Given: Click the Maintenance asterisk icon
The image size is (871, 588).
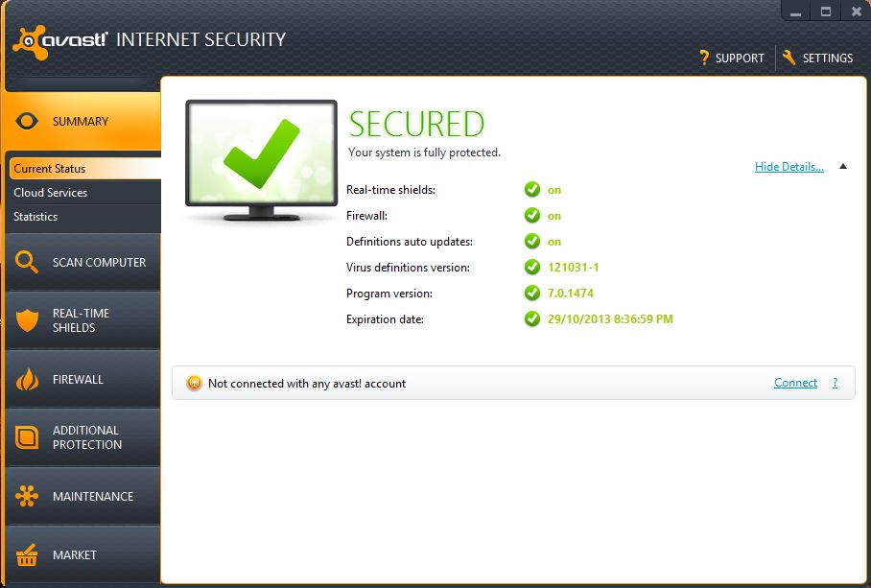Looking at the screenshot, I should click(x=27, y=496).
